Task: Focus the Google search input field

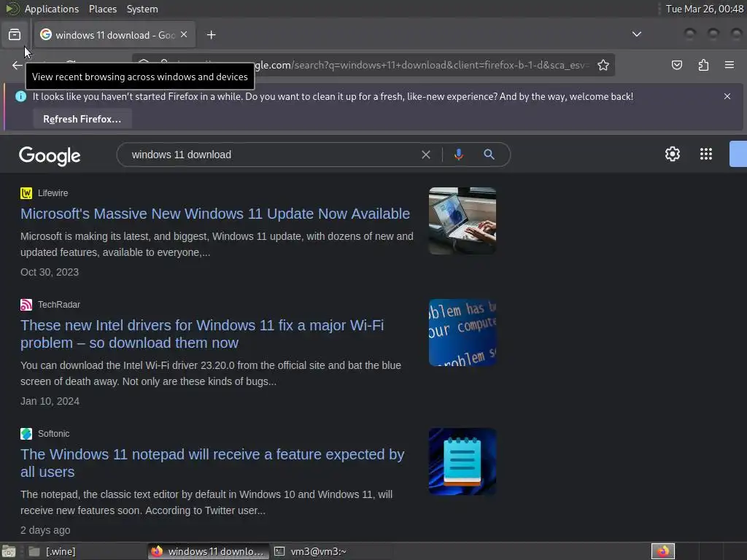Action: 271,155
